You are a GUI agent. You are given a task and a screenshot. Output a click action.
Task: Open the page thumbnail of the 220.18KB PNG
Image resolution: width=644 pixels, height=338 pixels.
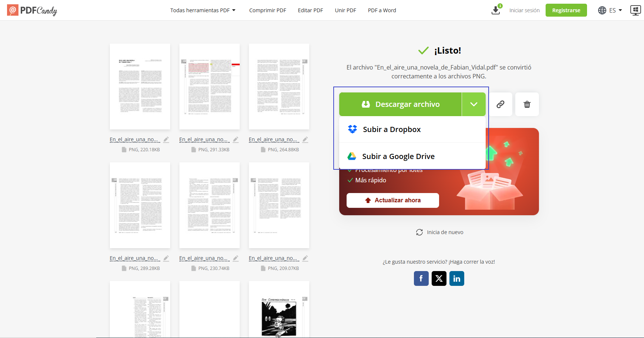point(140,87)
